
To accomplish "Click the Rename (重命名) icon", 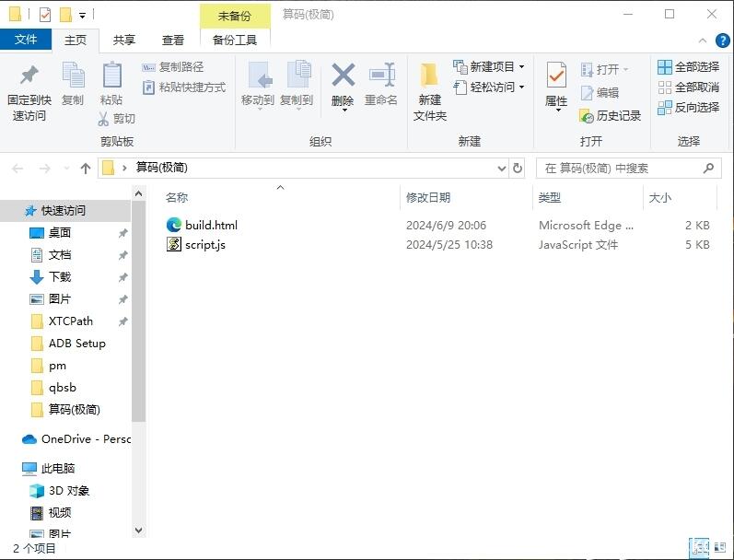I will (x=381, y=76).
